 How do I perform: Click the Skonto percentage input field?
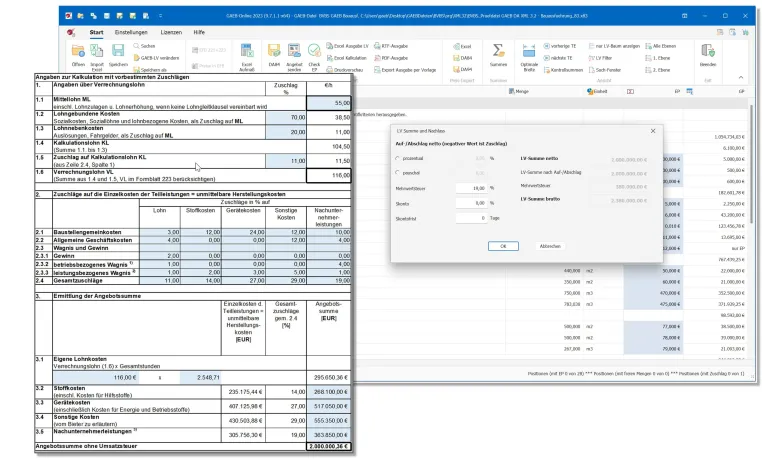click(x=471, y=204)
